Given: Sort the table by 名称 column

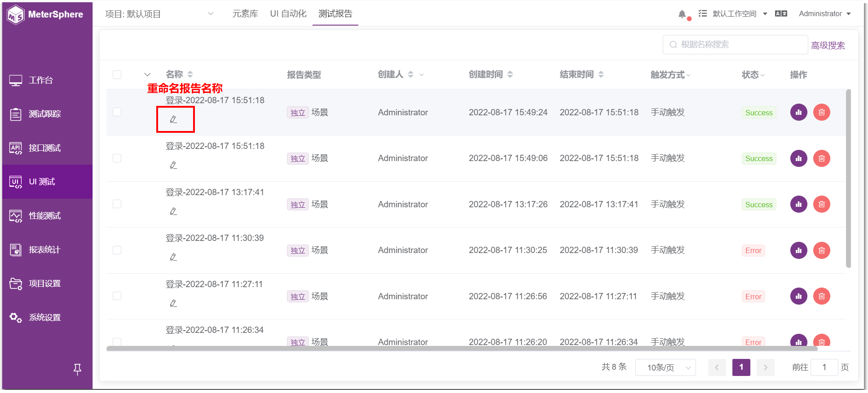Looking at the screenshot, I should (x=190, y=74).
